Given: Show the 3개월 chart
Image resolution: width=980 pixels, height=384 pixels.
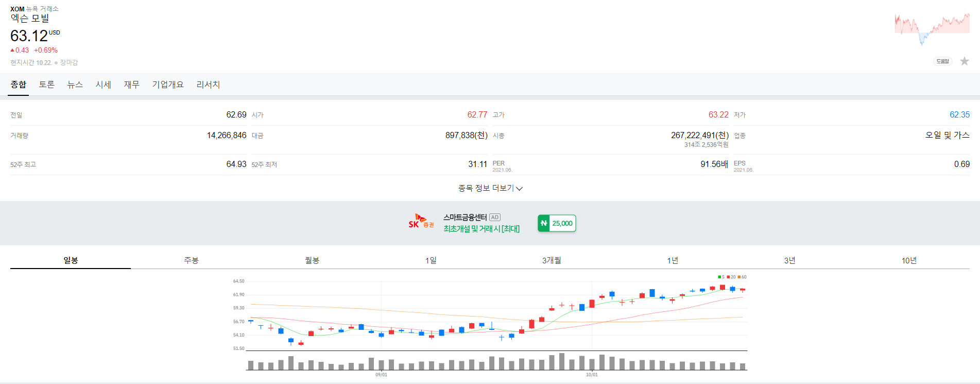Looking at the screenshot, I should 552,260.
